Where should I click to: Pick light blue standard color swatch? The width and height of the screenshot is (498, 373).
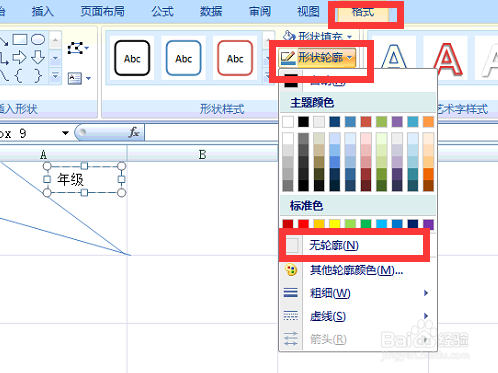tap(381, 224)
